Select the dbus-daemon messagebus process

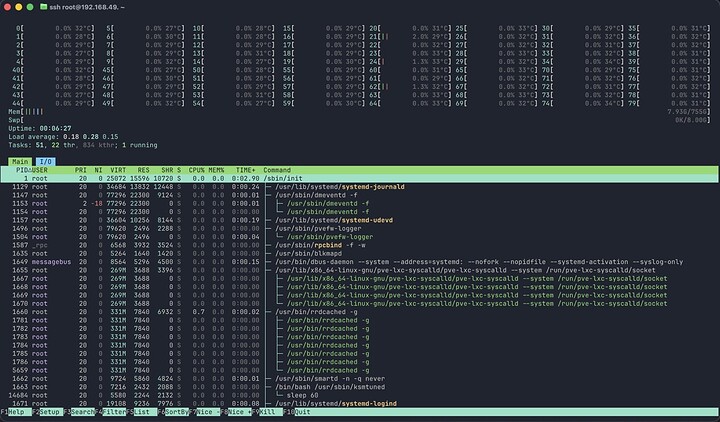click(x=360, y=262)
